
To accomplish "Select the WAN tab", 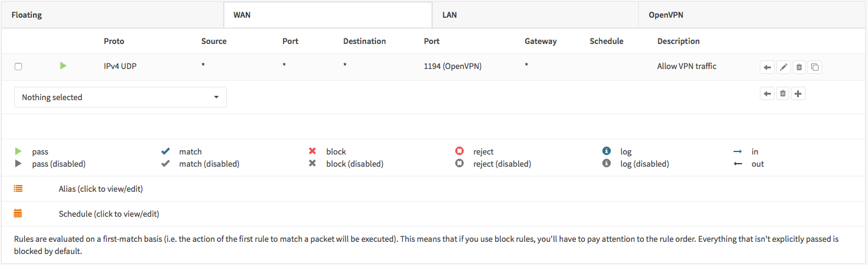I will coord(242,15).
